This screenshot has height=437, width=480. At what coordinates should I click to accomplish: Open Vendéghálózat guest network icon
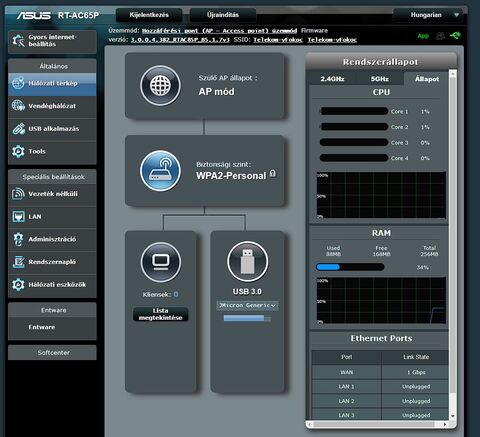pos(18,106)
